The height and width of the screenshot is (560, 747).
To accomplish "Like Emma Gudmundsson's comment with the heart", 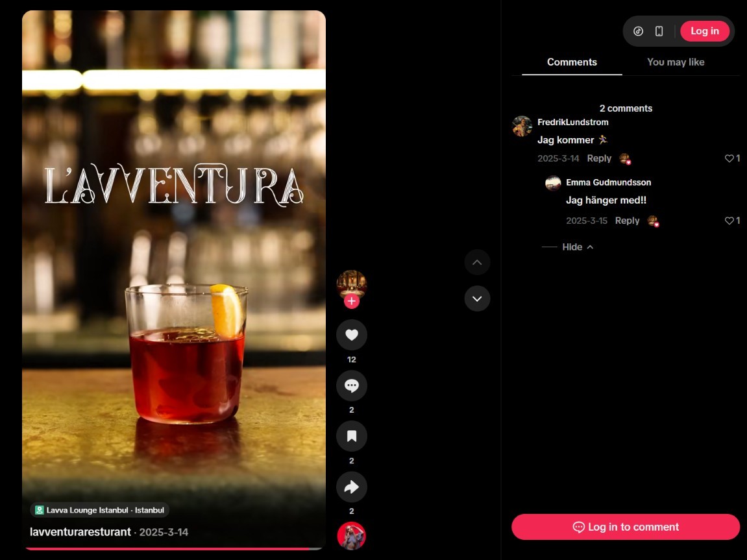I will click(729, 221).
